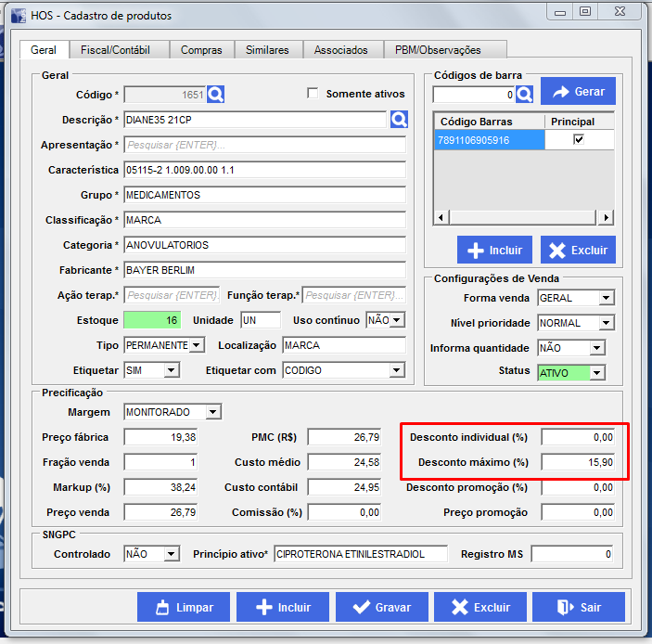Open the Forma venda dropdown
This screenshot has width=652, height=644.
click(x=606, y=298)
